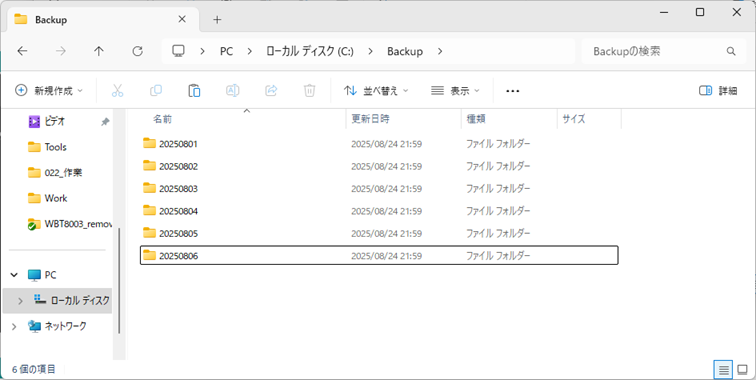Sort by 種類 column header
Viewport: 756px width, 380px height.
point(476,119)
